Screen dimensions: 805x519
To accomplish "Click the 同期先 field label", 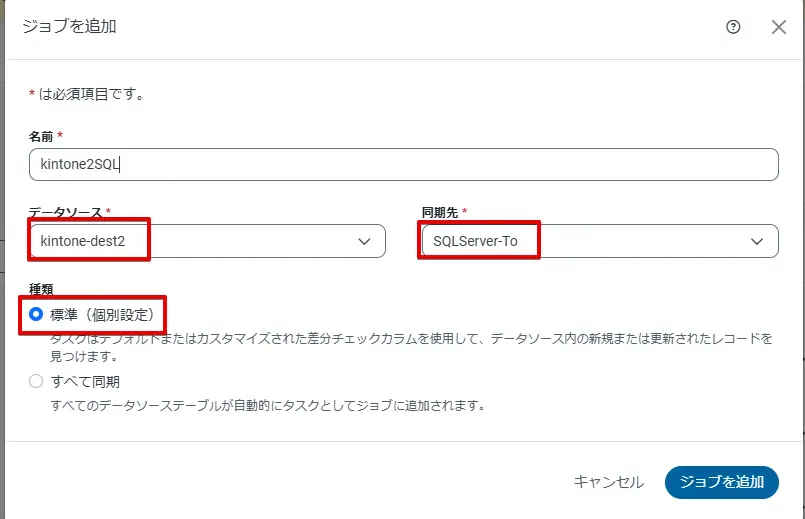I will tap(440, 212).
